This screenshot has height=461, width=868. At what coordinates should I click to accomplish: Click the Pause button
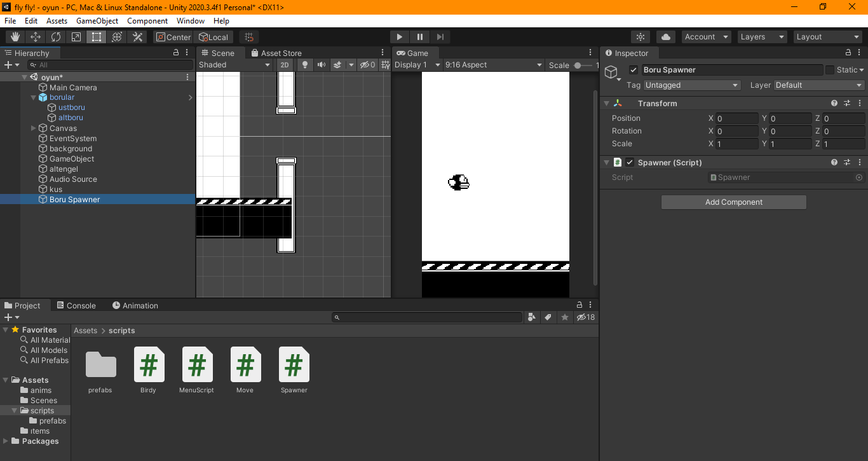(x=420, y=37)
